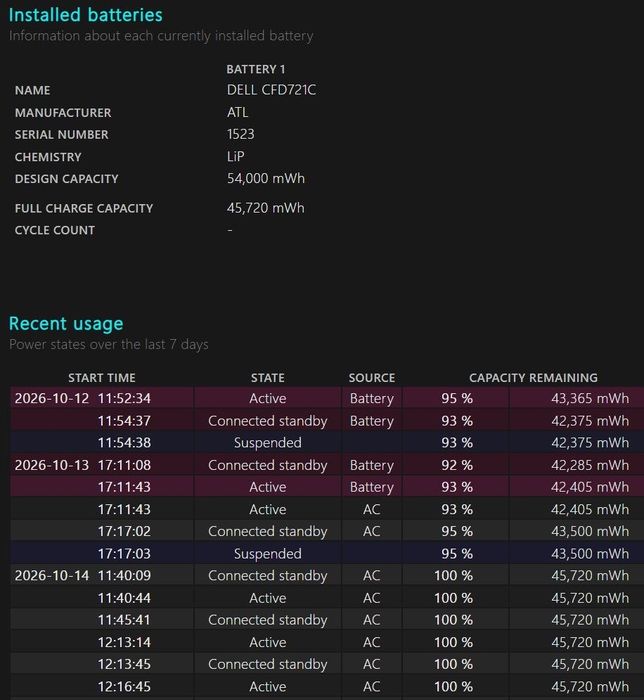Click start time 12:13:45
Viewport: 644px width, 700px height.
click(x=125, y=664)
